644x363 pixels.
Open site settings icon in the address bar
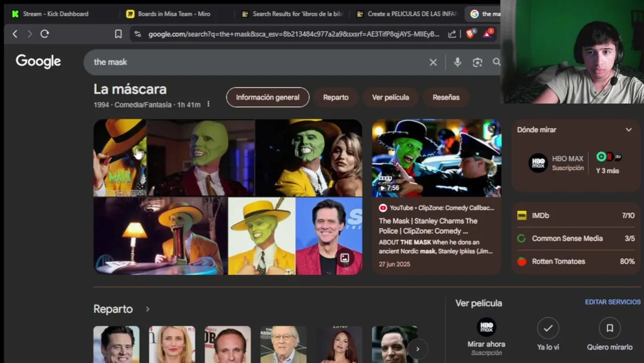pos(137,34)
